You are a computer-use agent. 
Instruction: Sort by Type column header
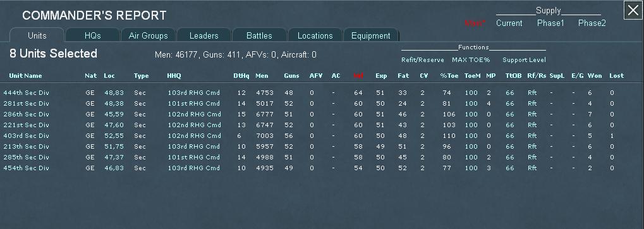[x=141, y=76]
